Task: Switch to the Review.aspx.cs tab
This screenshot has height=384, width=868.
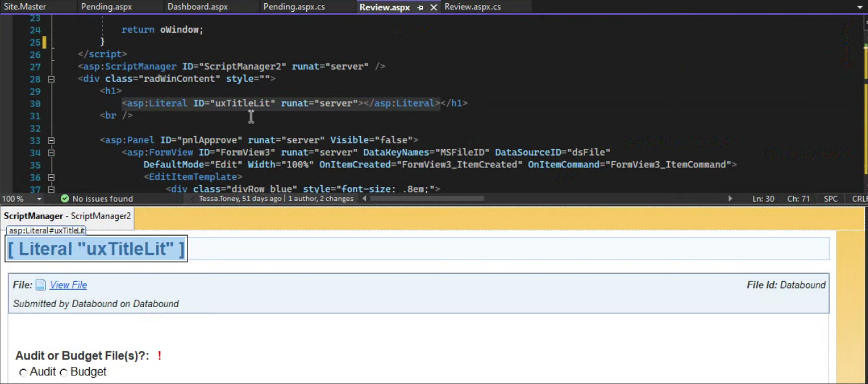Action: (x=472, y=7)
